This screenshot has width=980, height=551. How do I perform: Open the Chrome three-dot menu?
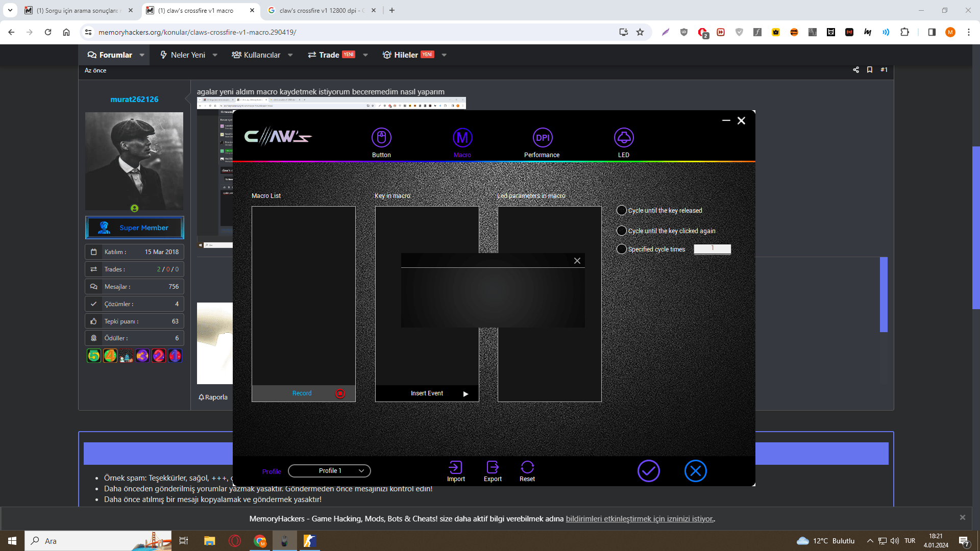point(969,32)
